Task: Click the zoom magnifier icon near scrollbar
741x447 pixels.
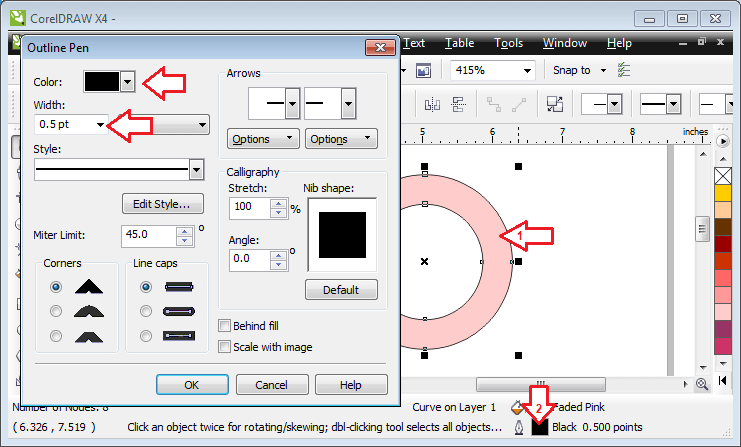Action: click(701, 383)
